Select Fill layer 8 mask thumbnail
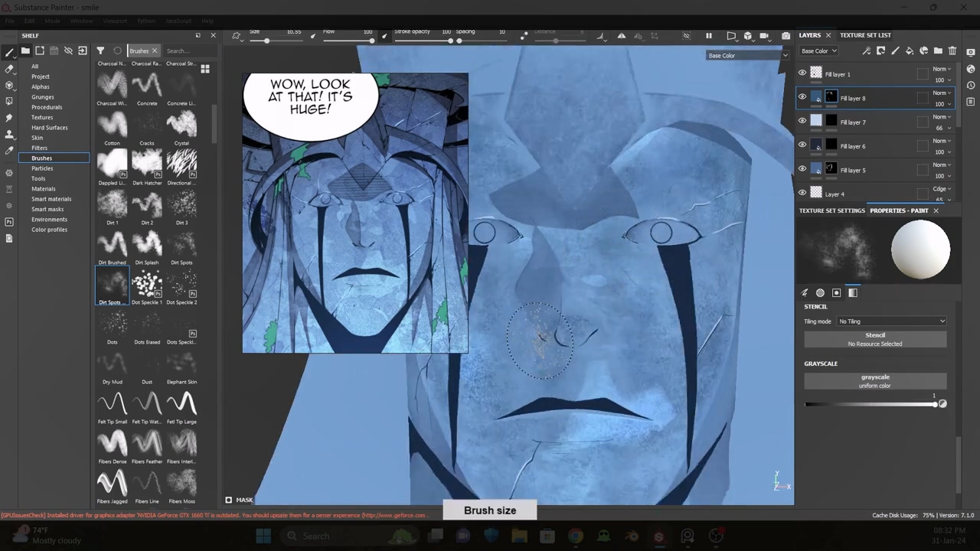980x551 pixels. 831,97
